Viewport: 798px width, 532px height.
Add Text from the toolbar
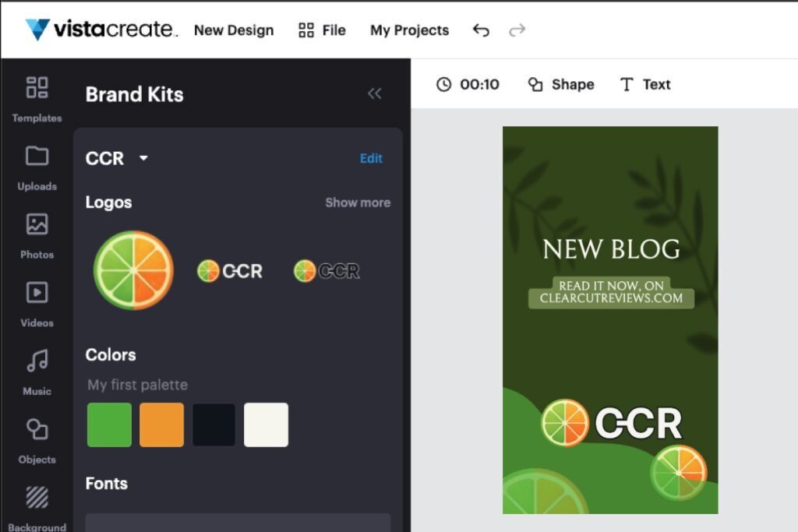[x=645, y=84]
